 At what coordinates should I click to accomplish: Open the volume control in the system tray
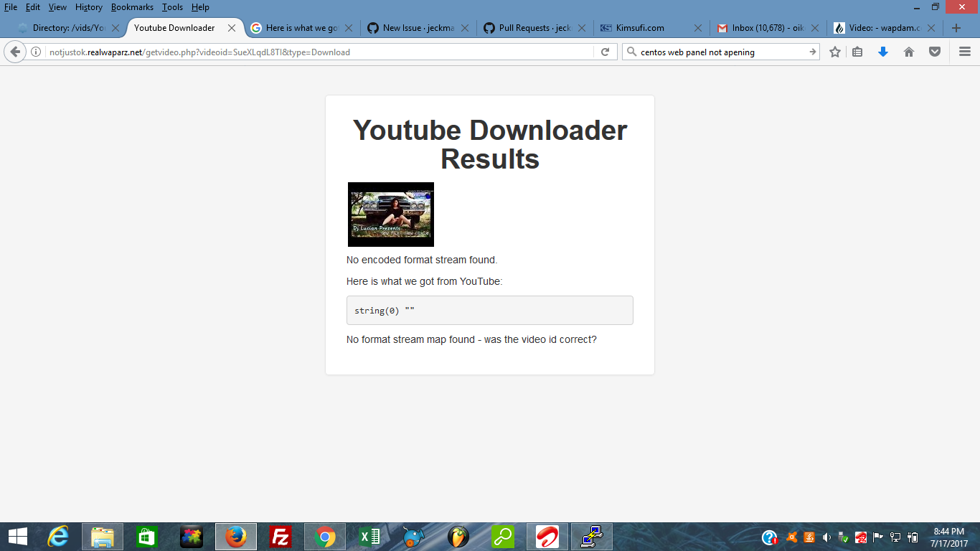(826, 536)
